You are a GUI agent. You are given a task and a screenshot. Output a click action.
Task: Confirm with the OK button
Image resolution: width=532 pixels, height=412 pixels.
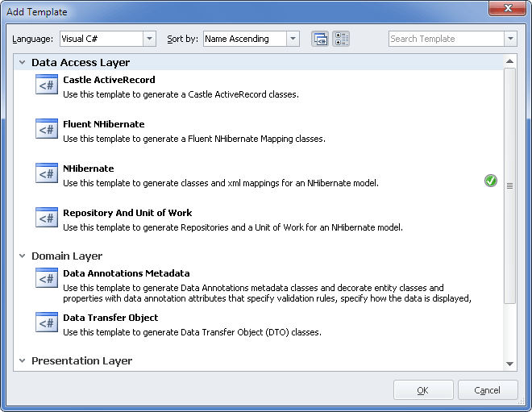pyautogui.click(x=423, y=390)
